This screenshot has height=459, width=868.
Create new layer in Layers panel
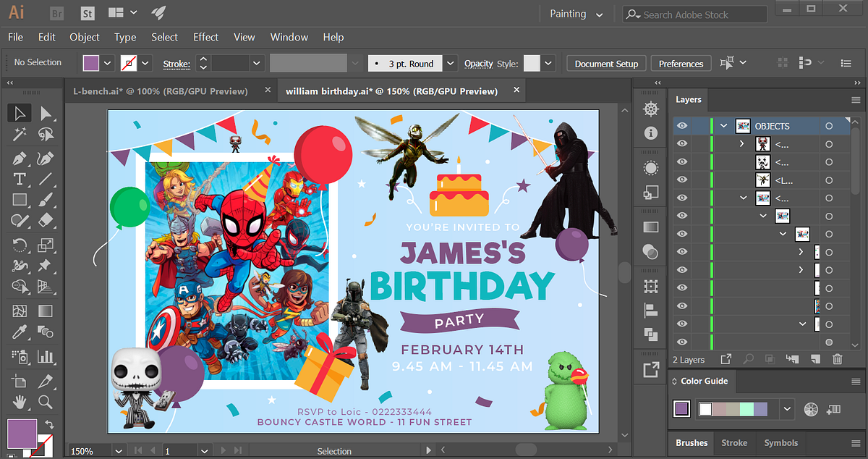point(815,359)
